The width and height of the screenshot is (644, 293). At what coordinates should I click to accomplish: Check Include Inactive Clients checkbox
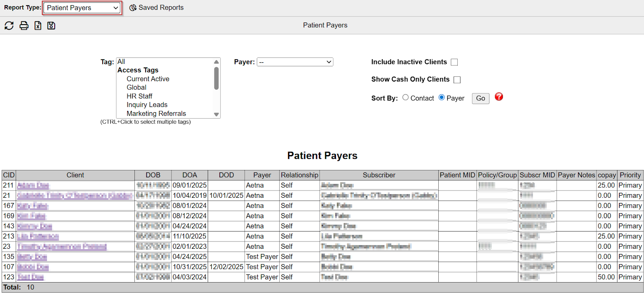click(x=454, y=62)
